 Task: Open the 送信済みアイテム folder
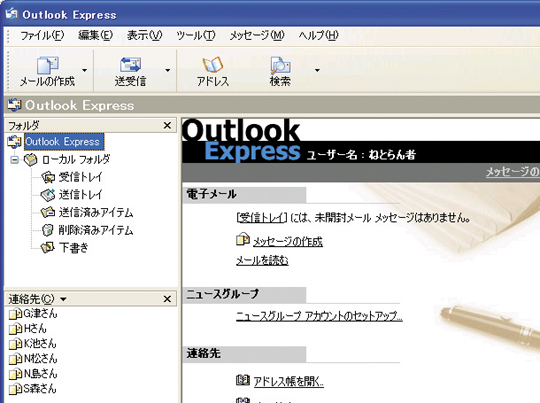point(87,212)
